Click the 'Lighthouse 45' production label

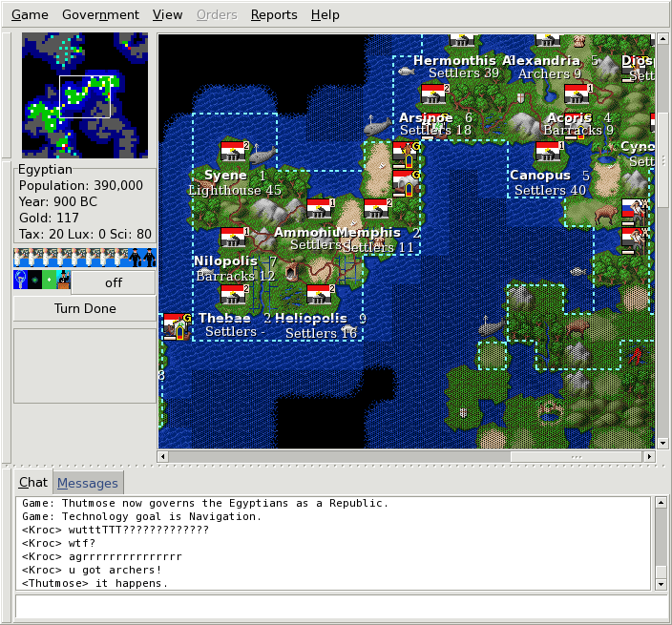pos(235,190)
